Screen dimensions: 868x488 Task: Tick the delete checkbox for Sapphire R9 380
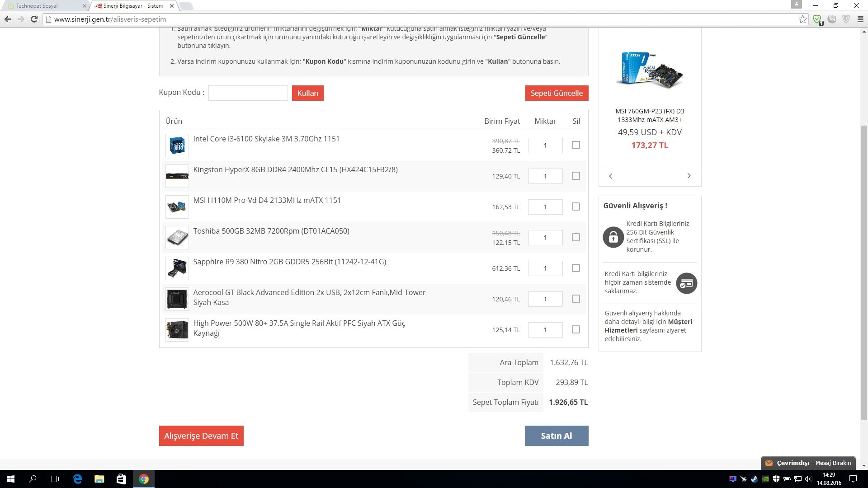576,268
